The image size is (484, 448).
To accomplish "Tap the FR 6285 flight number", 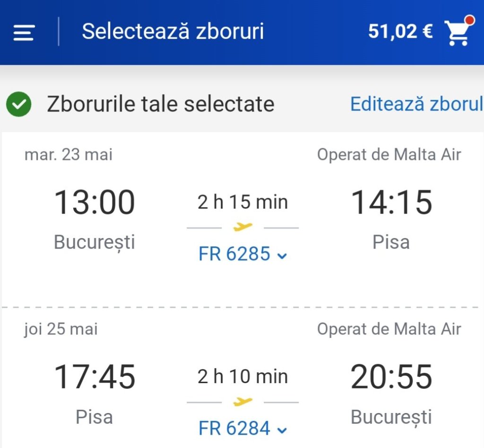I will tap(234, 255).
